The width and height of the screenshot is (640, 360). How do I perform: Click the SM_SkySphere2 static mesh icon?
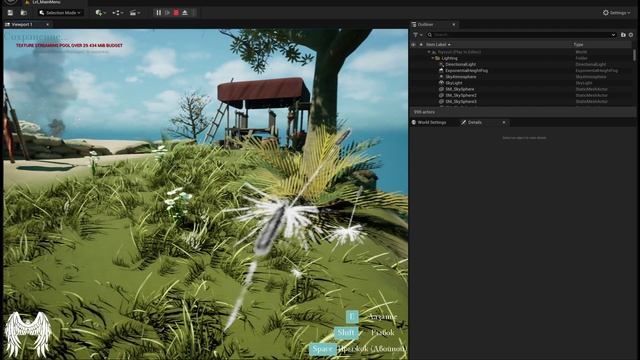(441, 95)
